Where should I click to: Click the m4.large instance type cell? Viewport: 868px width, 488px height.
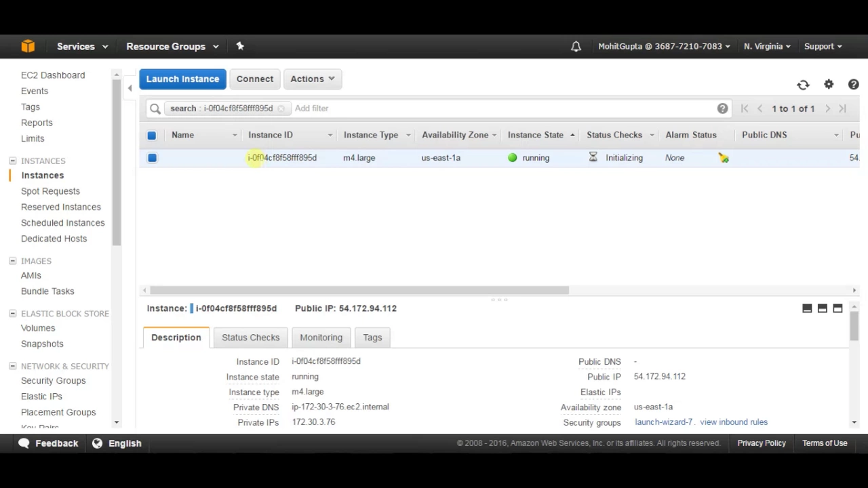(359, 158)
